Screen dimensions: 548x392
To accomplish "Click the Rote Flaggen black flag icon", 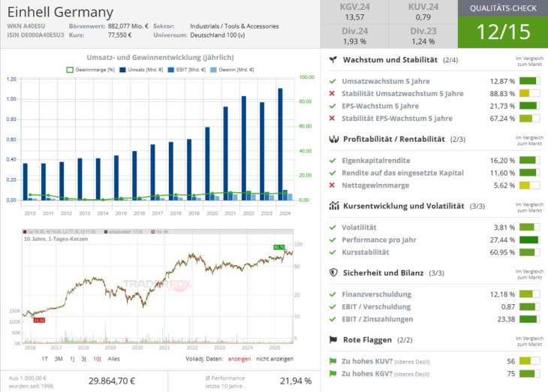I will (333, 339).
